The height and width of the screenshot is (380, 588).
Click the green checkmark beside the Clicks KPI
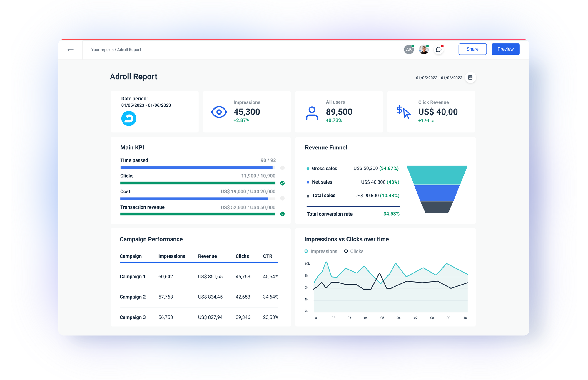point(282,183)
